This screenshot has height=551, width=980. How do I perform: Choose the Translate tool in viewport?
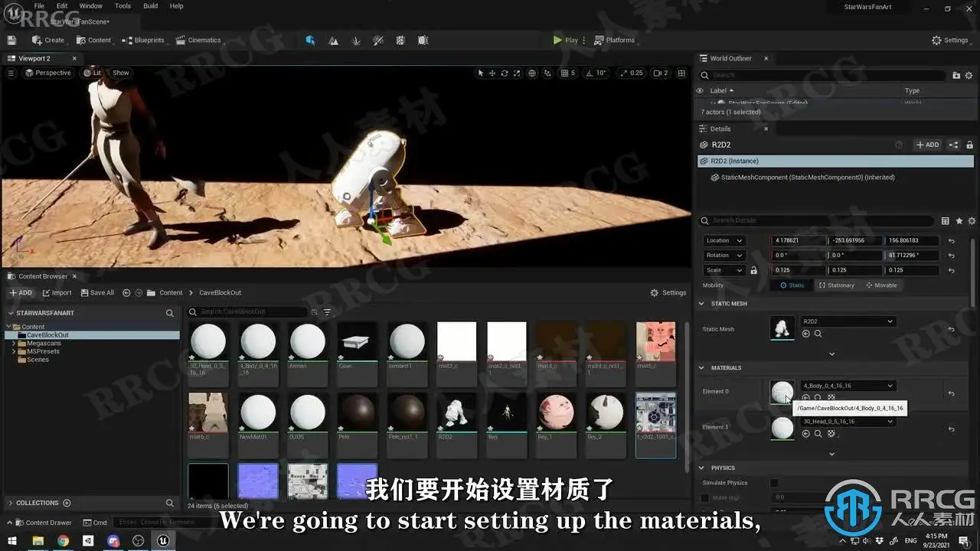pyautogui.click(x=492, y=73)
